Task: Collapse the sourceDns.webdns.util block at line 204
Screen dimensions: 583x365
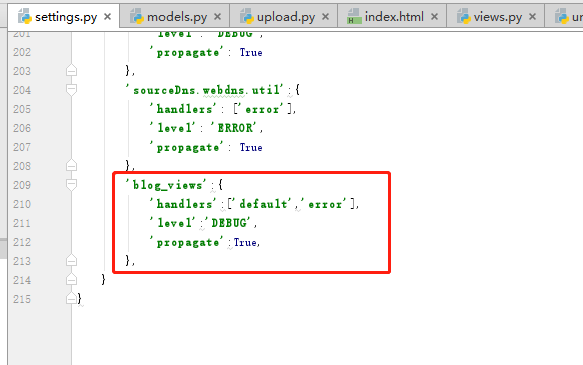Action: pos(71,90)
